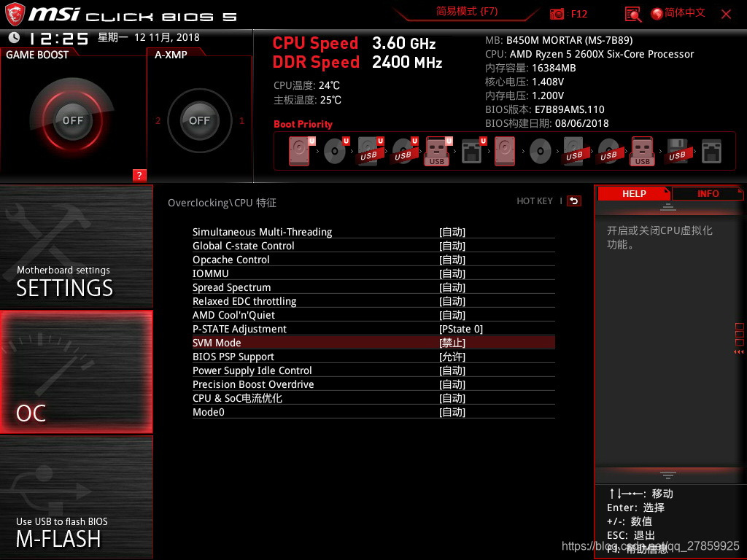This screenshot has width=747, height=560.
Task: Take a screenshot with the F12 camera icon
Action: [x=557, y=14]
